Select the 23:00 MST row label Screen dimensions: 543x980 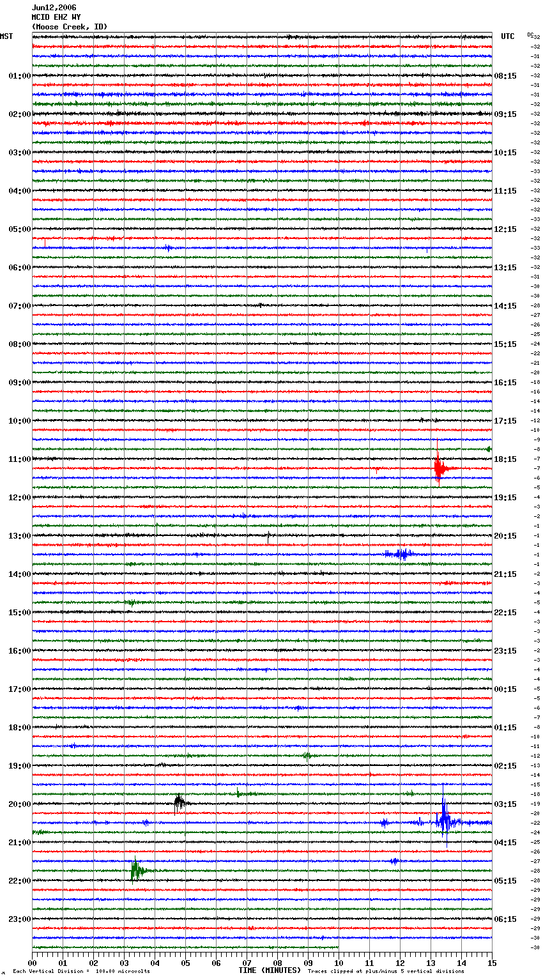pos(20,919)
